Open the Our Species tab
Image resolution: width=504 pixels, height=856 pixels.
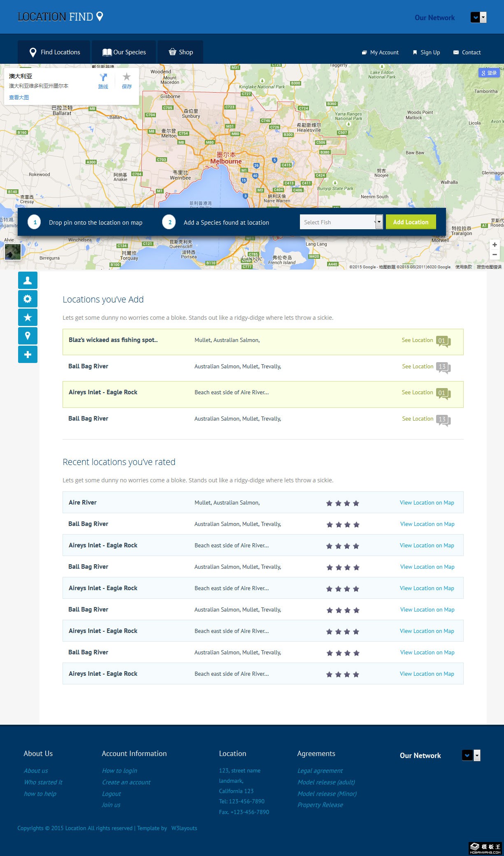(124, 52)
